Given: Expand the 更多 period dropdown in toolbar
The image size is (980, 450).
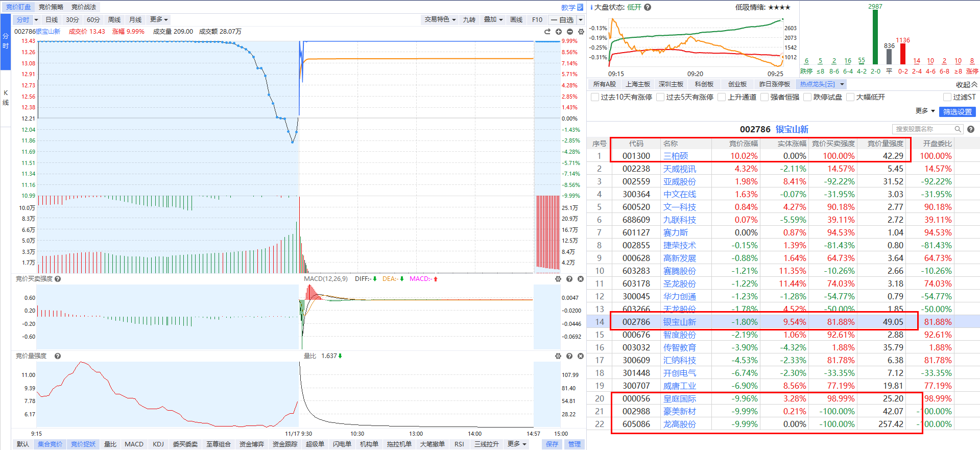Looking at the screenshot, I should coord(159,19).
